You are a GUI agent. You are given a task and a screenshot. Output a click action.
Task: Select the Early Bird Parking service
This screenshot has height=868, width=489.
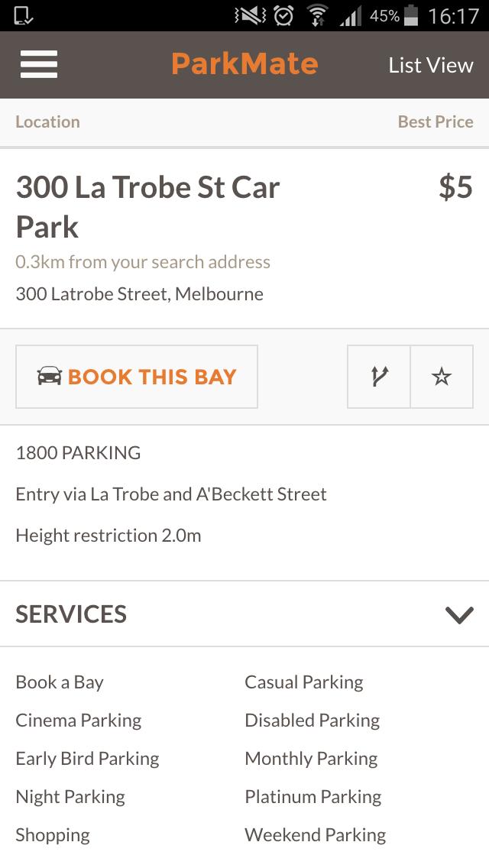87,758
